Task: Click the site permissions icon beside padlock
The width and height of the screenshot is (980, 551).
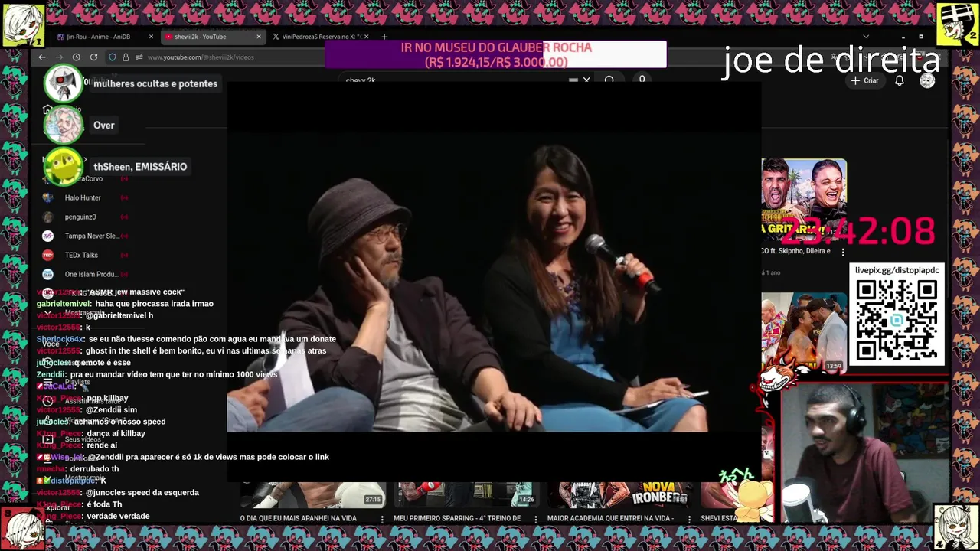Action: point(139,57)
